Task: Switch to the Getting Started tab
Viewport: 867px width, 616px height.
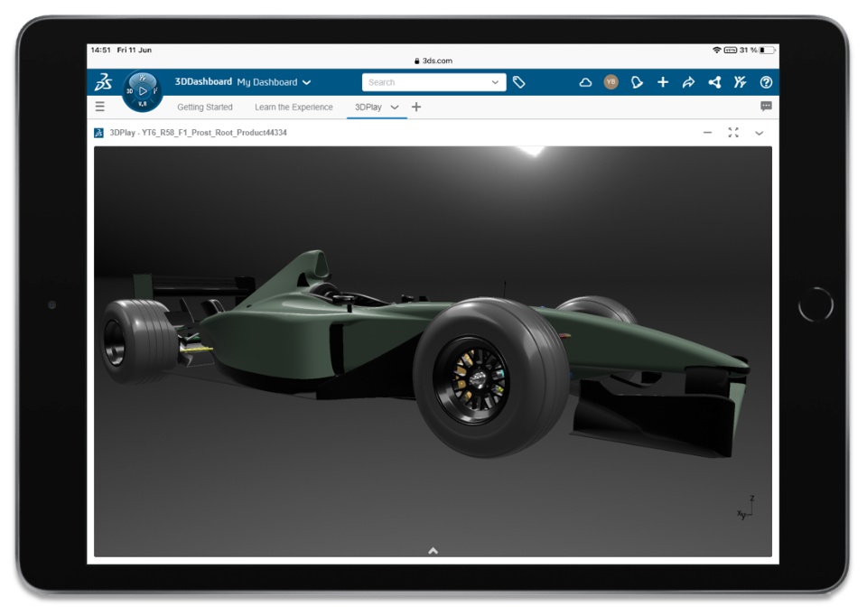Action: [205, 107]
